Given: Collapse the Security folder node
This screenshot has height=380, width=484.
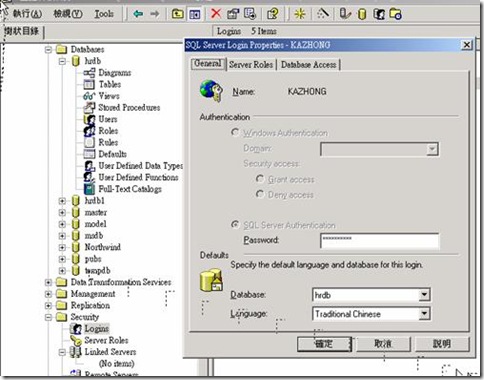Looking at the screenshot, I should (48, 317).
